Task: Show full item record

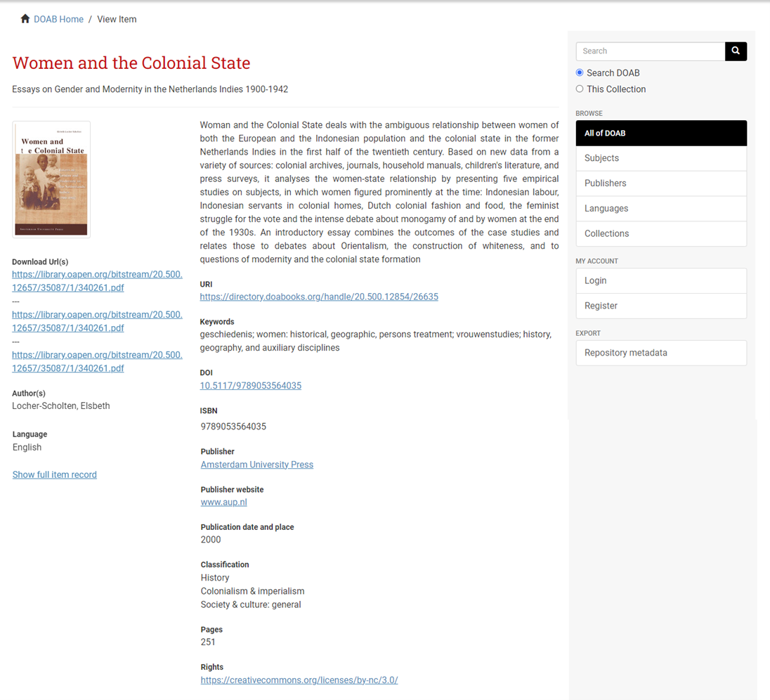Action: point(55,475)
